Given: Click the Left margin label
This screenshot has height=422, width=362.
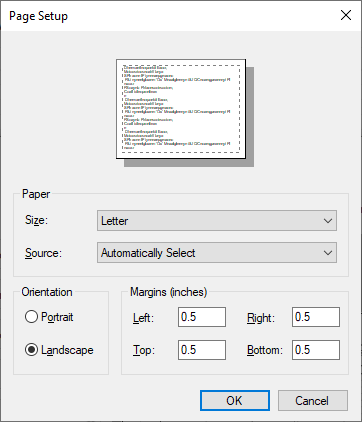Looking at the screenshot, I should click(143, 318).
